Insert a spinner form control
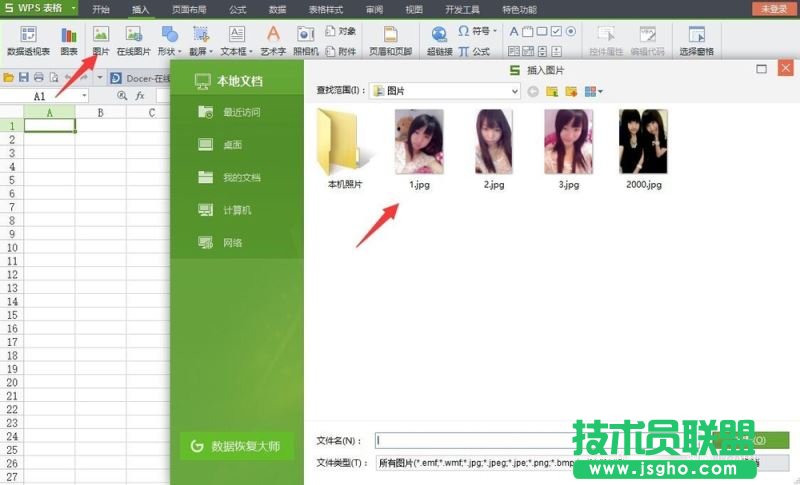 click(542, 51)
